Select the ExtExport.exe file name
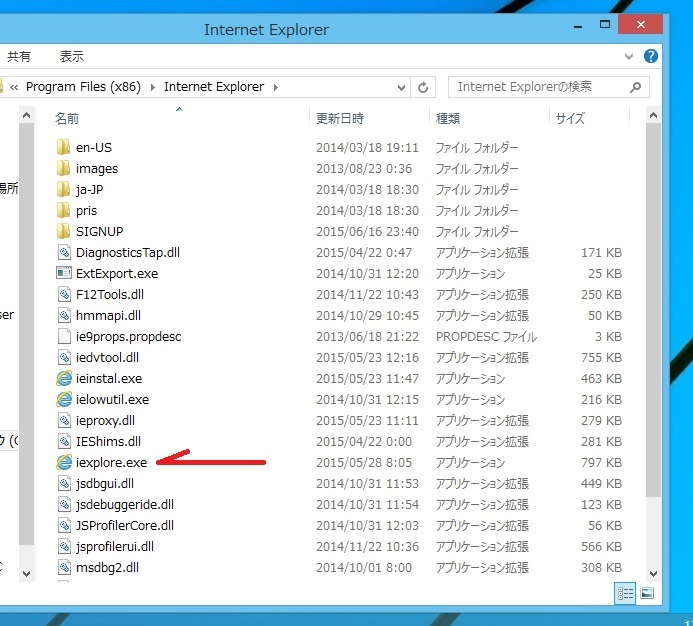The image size is (693, 626). pyautogui.click(x=117, y=273)
